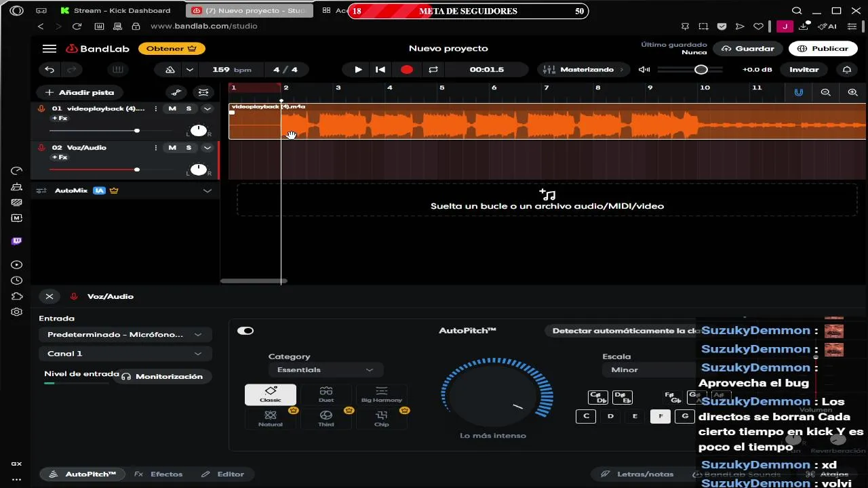This screenshot has width=868, height=488.
Task: Open the Masterizando mastering menu
Action: 585,70
